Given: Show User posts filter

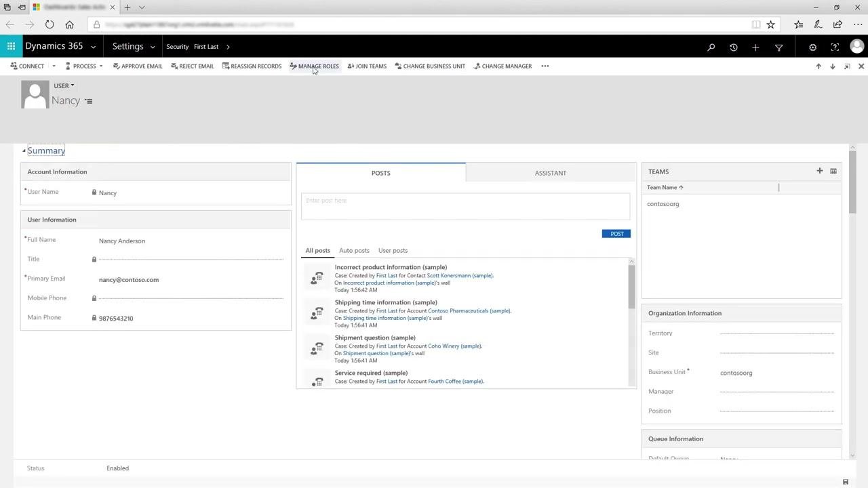Looking at the screenshot, I should [393, 251].
